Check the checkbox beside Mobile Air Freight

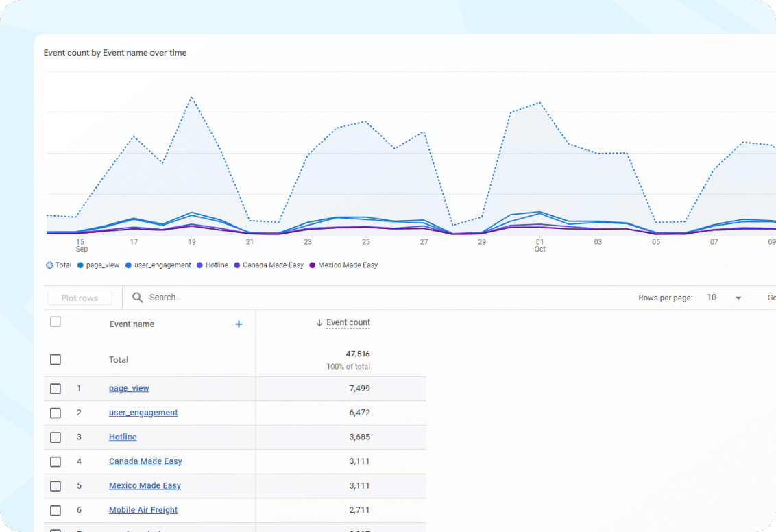point(56,510)
